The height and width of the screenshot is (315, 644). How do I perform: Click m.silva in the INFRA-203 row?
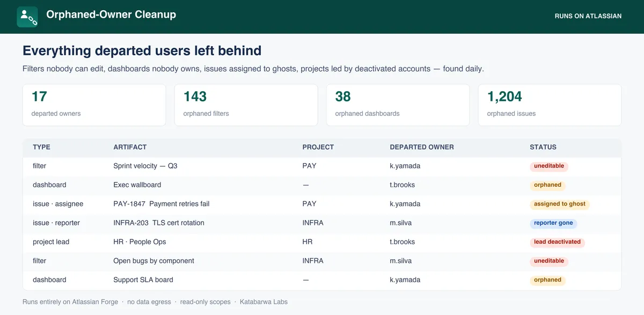coord(401,223)
